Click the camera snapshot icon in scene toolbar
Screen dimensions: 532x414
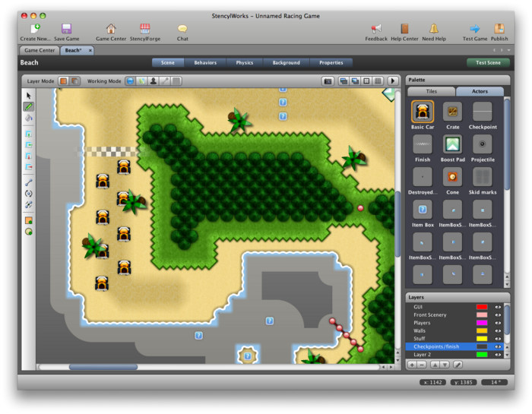328,81
